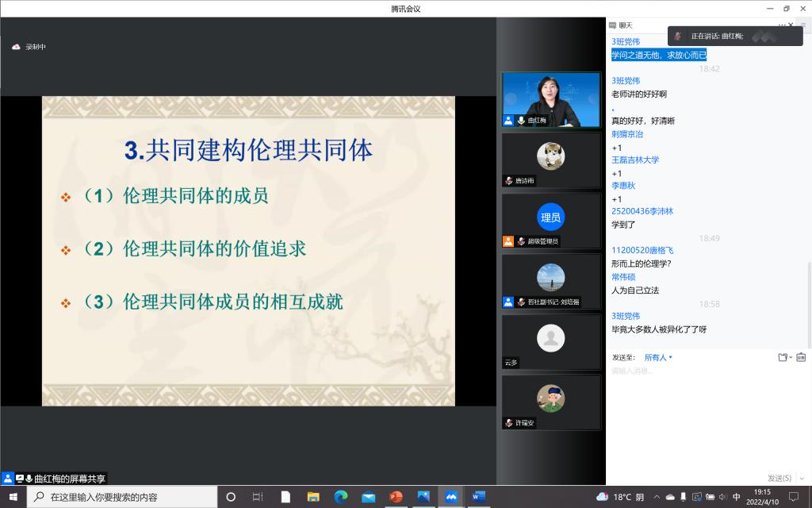Open PowerPoint from the taskbar
The height and width of the screenshot is (508, 812).
click(x=396, y=497)
